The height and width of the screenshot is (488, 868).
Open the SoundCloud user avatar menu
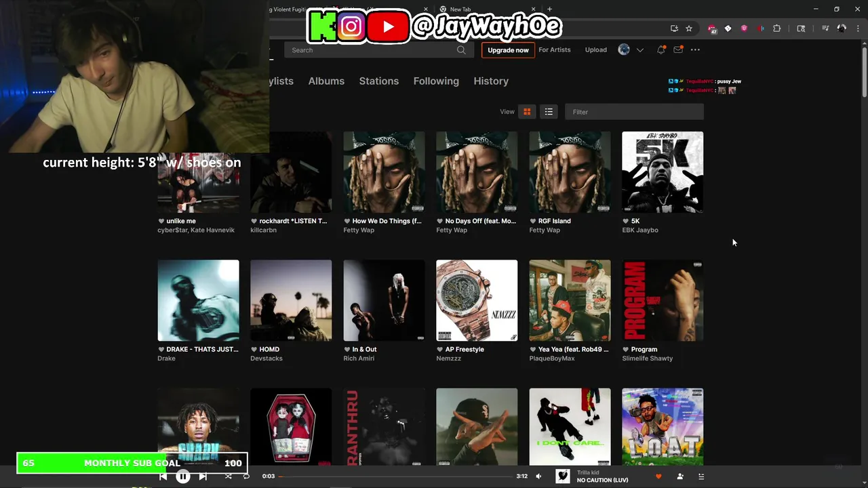point(624,49)
